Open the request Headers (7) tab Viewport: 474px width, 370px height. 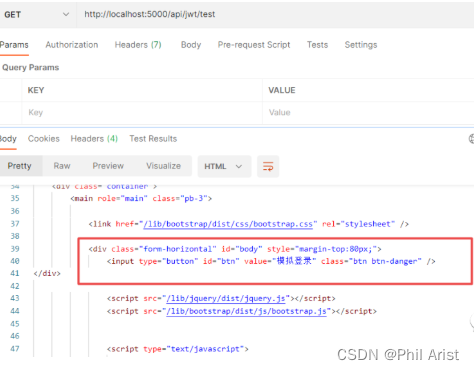[x=138, y=45]
